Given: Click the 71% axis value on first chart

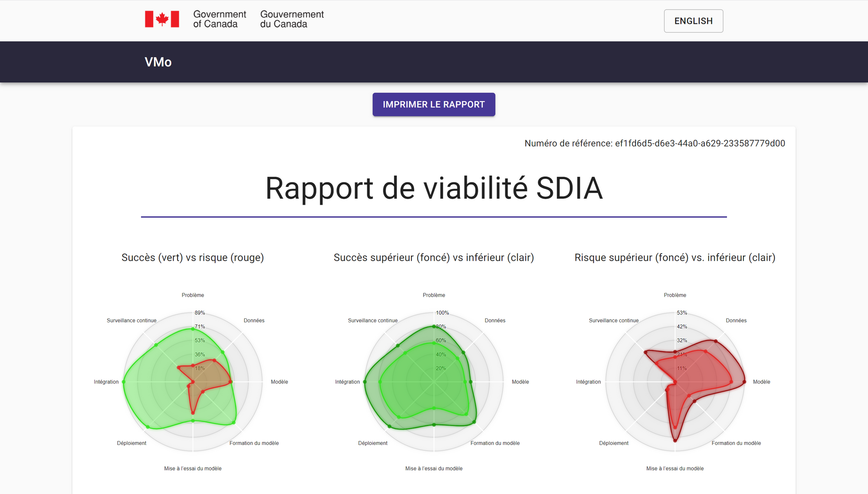Looking at the screenshot, I should pos(200,327).
